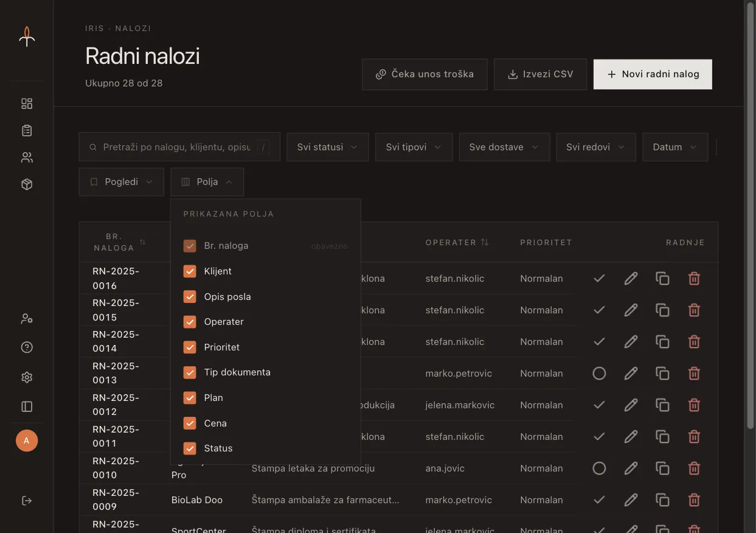Open the help question mark icon
Image resolution: width=756 pixels, height=533 pixels.
point(27,347)
